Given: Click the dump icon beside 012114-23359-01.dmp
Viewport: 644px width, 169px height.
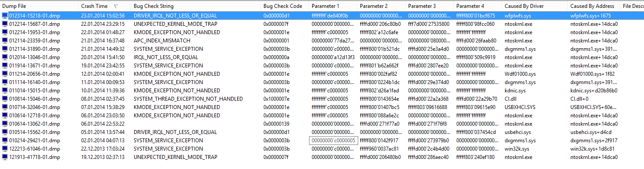Looking at the screenshot, I should pyautogui.click(x=5, y=40).
